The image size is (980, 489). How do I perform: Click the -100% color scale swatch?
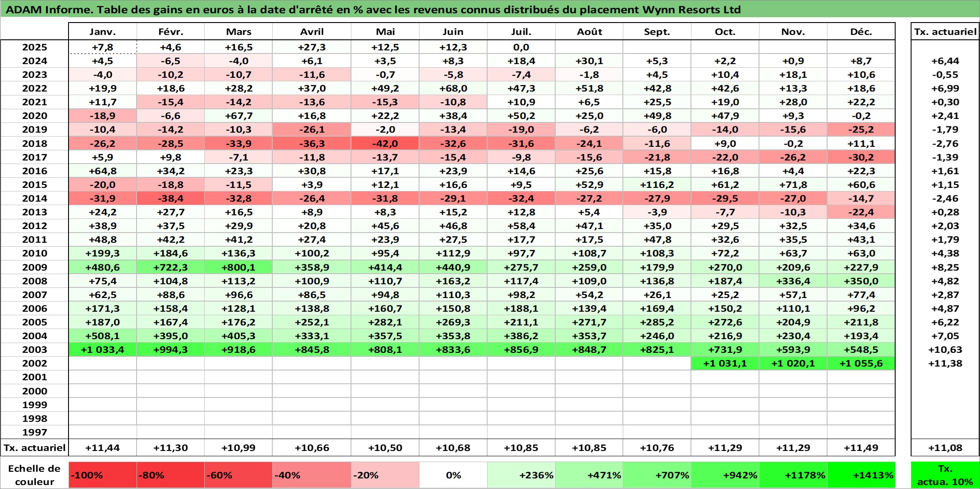point(103,475)
